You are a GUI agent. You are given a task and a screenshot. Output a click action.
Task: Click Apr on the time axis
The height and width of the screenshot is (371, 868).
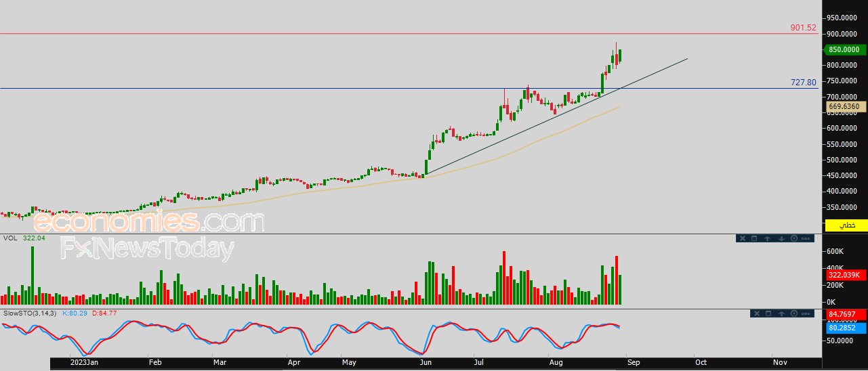tap(294, 362)
